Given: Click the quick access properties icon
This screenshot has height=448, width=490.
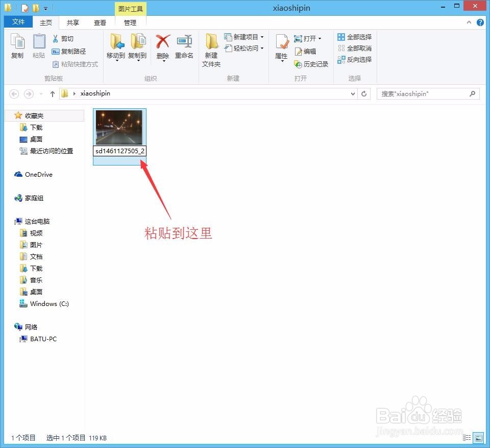Looking at the screenshot, I should tap(25, 8).
